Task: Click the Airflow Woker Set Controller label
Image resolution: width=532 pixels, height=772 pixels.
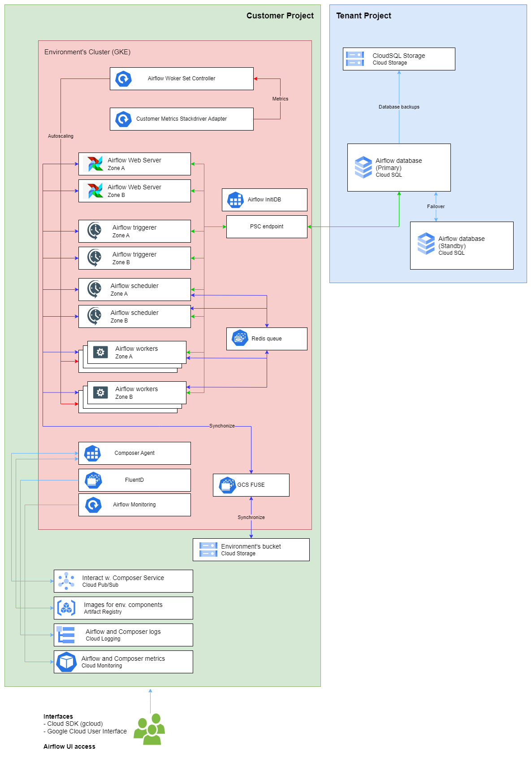Action: (182, 79)
